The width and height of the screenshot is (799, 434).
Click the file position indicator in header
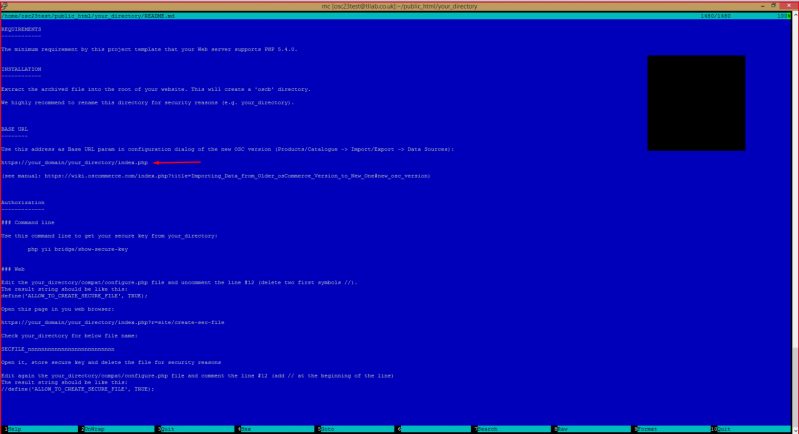pyautogui.click(x=772, y=17)
